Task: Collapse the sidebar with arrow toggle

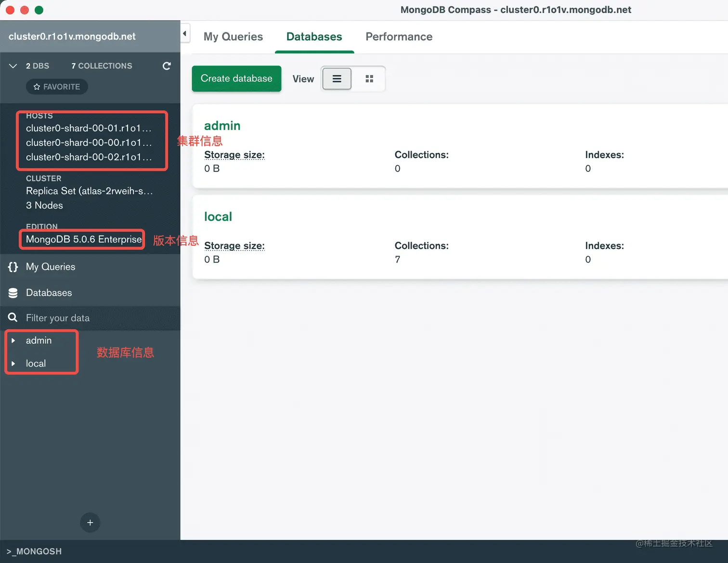Action: click(185, 34)
